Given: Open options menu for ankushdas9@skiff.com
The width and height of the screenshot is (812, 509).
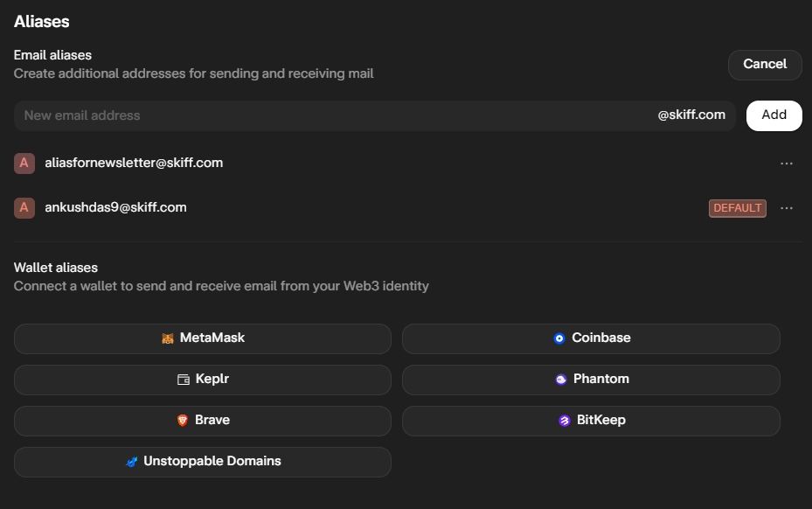Looking at the screenshot, I should 787,208.
